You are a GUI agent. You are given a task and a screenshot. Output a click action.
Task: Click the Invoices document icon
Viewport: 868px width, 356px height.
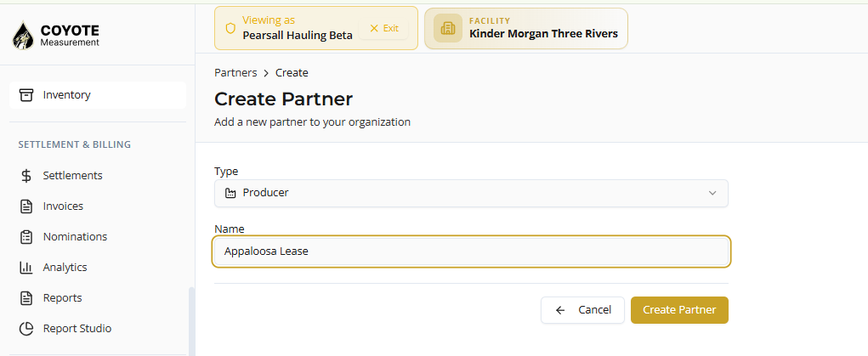(26, 206)
